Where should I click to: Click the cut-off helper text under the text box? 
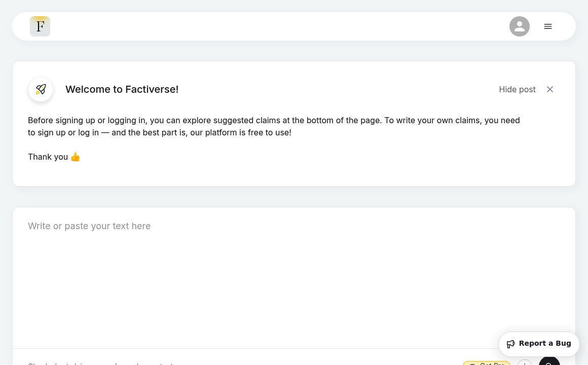pos(101,363)
